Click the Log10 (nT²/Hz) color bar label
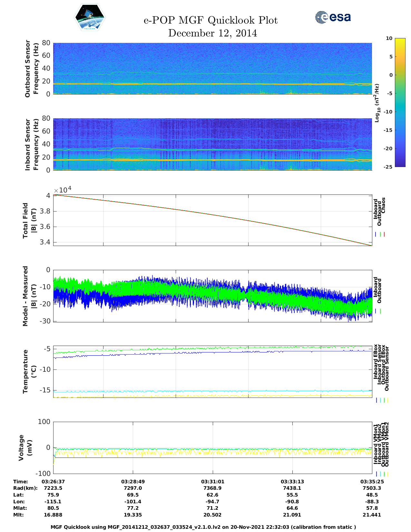The width and height of the screenshot is (411, 532). click(377, 103)
